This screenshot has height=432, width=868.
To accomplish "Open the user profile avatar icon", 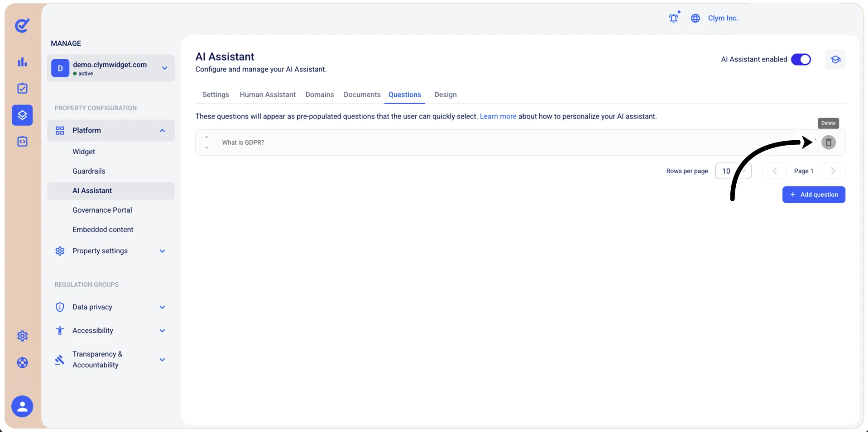I will pos(22,406).
